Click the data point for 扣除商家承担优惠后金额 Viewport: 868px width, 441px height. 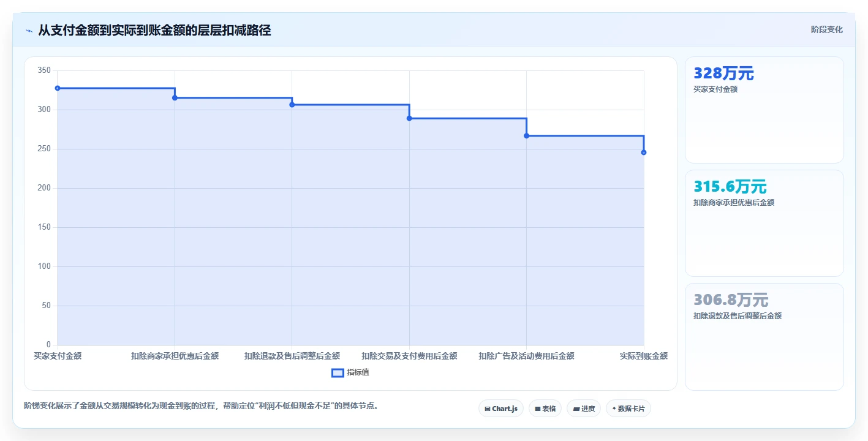(175, 98)
